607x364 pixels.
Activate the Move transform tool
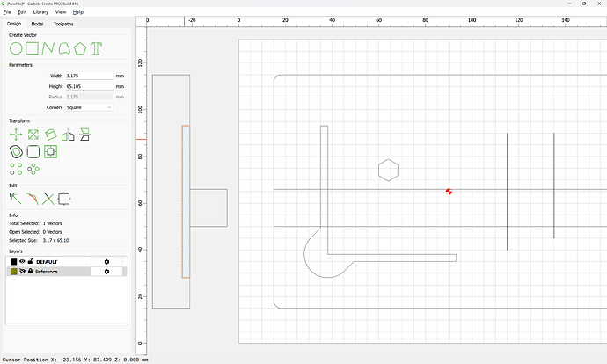[16, 135]
